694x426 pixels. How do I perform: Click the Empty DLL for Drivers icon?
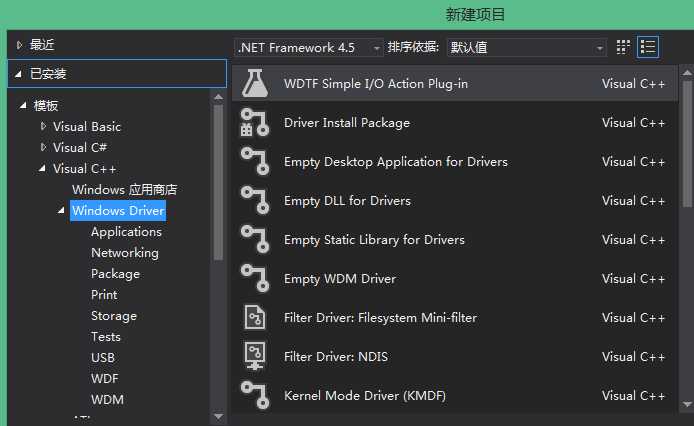[255, 201]
